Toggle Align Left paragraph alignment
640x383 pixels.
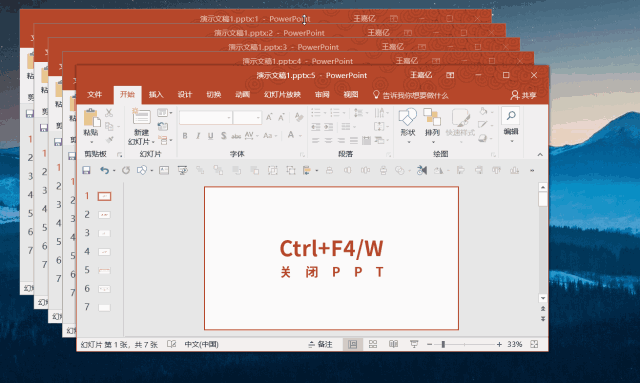[316, 140]
